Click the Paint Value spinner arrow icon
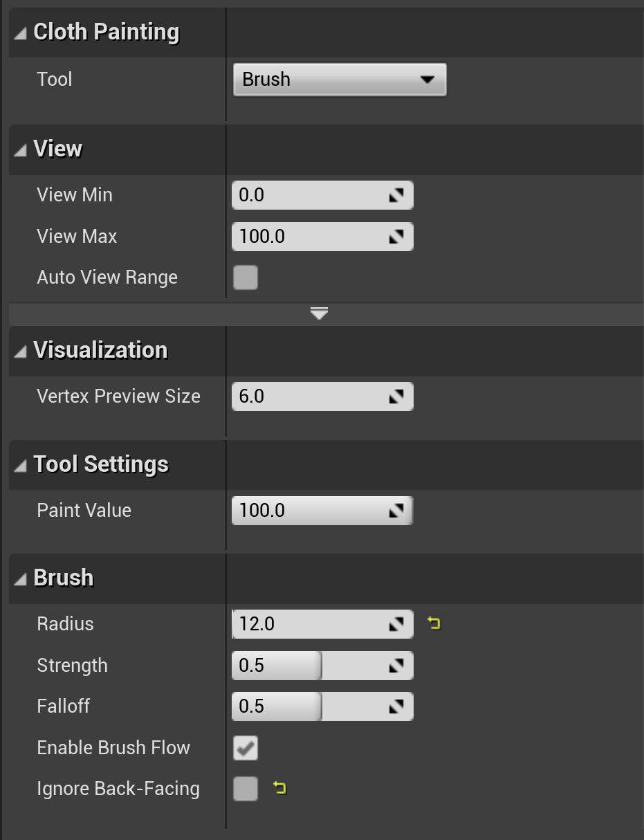Image resolution: width=644 pixels, height=840 pixels. click(396, 511)
